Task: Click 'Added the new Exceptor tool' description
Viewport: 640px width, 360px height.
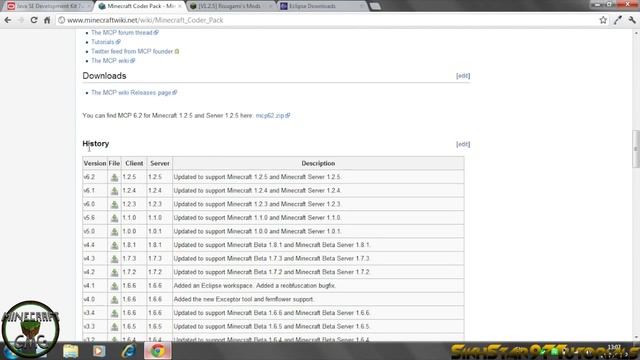Action: (244, 300)
